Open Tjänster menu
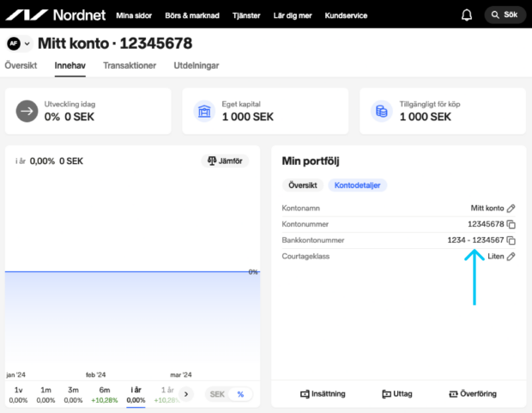Screen dimensions: 532x413 (x=246, y=15)
